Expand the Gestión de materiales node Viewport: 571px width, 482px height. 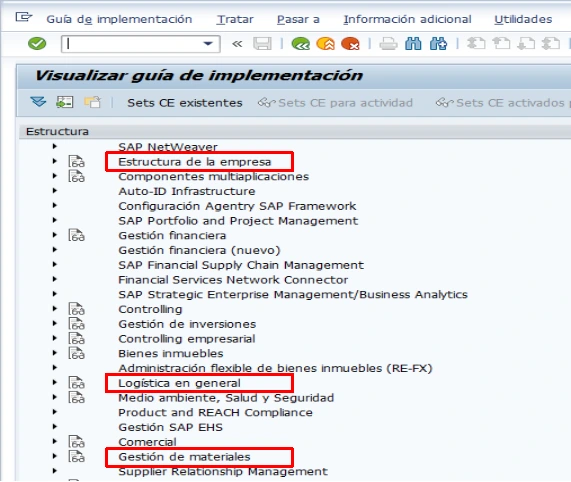coord(55,456)
